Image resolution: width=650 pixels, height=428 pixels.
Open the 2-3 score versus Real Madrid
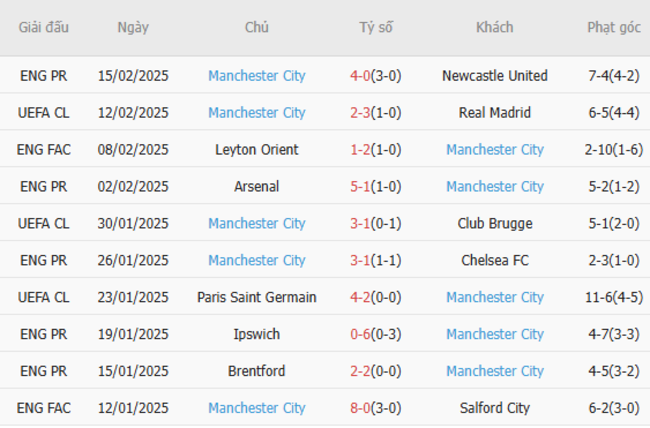coord(361,113)
